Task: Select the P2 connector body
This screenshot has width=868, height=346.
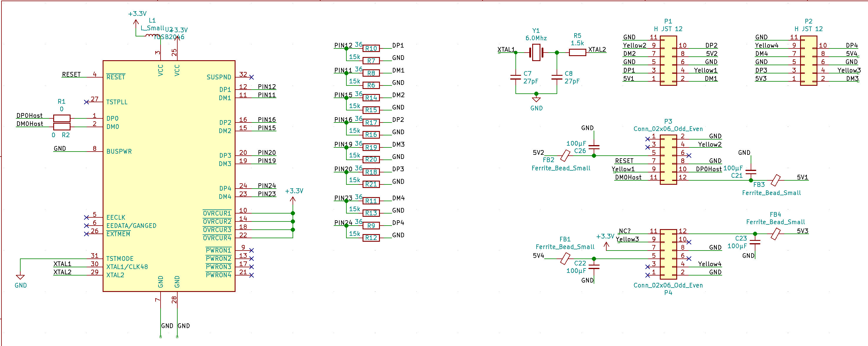Action: point(808,61)
